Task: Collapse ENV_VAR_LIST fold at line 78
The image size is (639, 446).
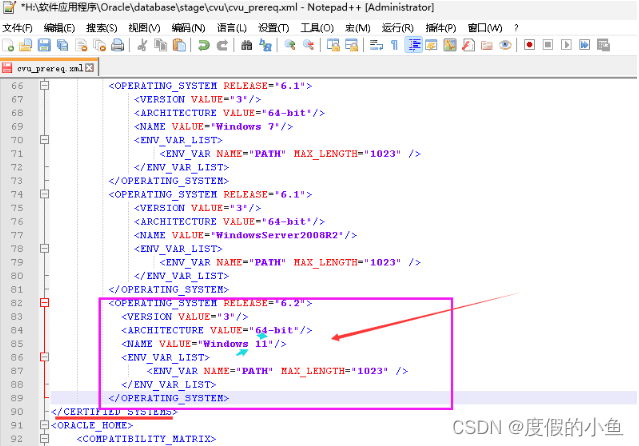Action: click(x=44, y=248)
